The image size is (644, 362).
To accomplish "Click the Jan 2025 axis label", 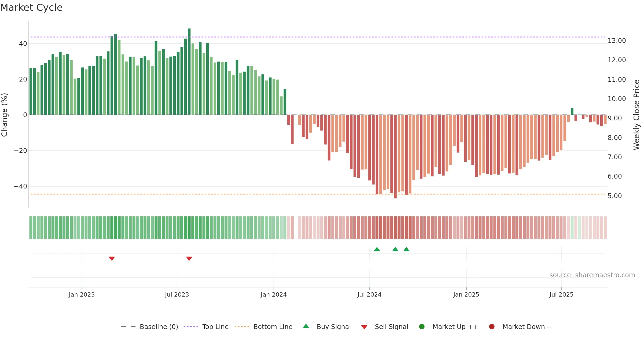I will click(x=466, y=294).
